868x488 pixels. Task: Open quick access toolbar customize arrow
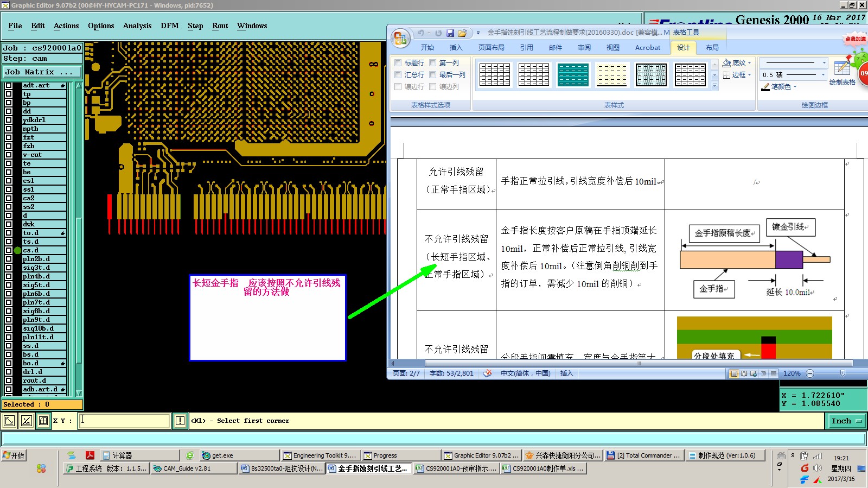point(478,33)
